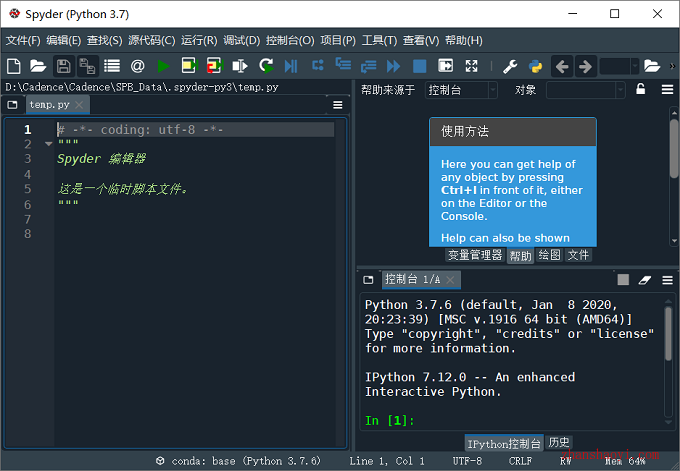Run file with green play button

[x=163, y=66]
